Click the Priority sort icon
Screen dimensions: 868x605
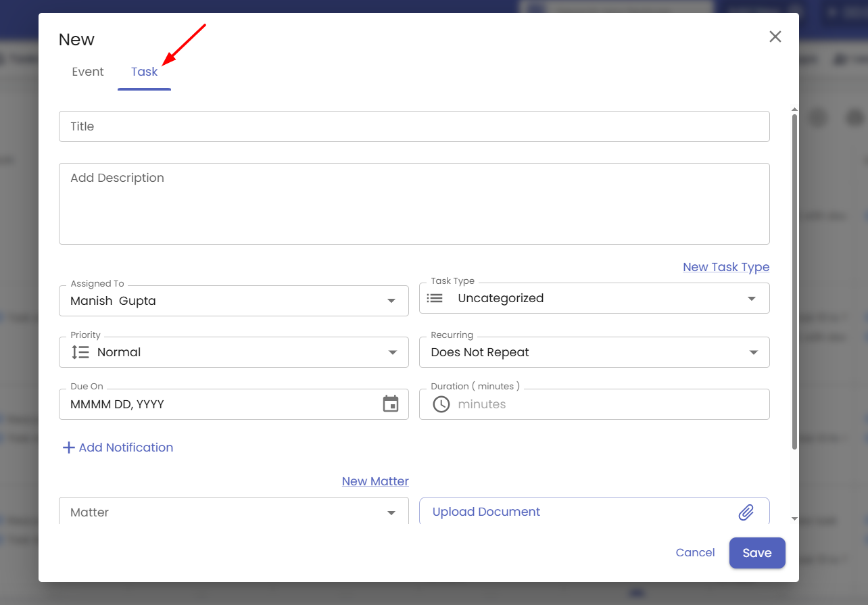click(x=80, y=352)
